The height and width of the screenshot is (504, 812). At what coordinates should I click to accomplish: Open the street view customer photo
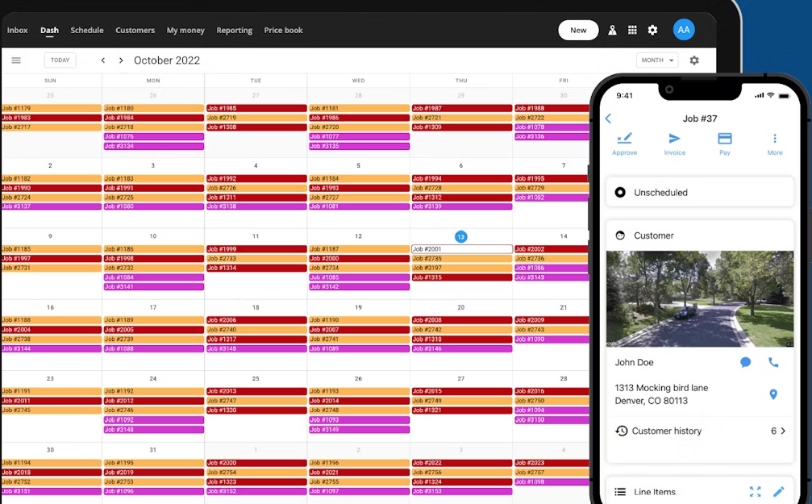[699, 298]
